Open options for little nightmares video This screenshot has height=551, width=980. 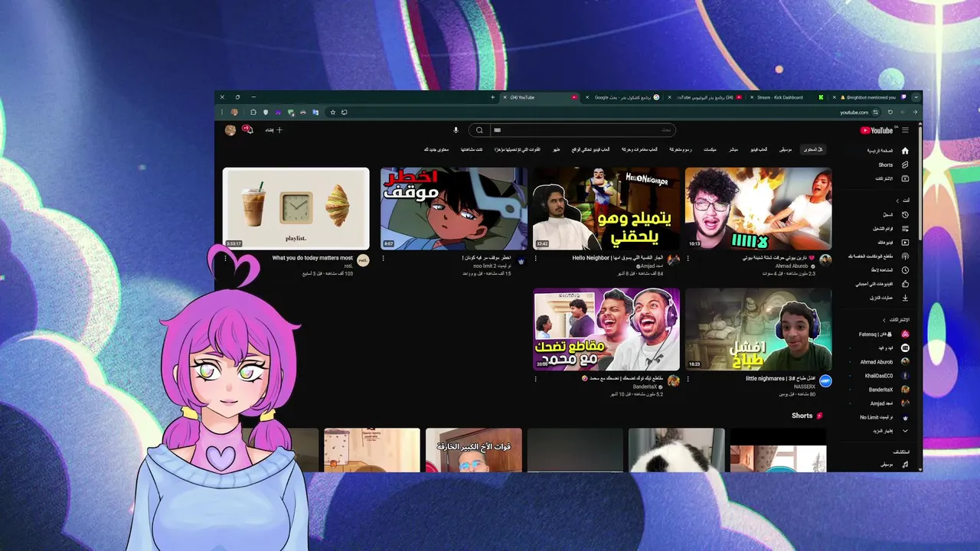[x=688, y=379]
